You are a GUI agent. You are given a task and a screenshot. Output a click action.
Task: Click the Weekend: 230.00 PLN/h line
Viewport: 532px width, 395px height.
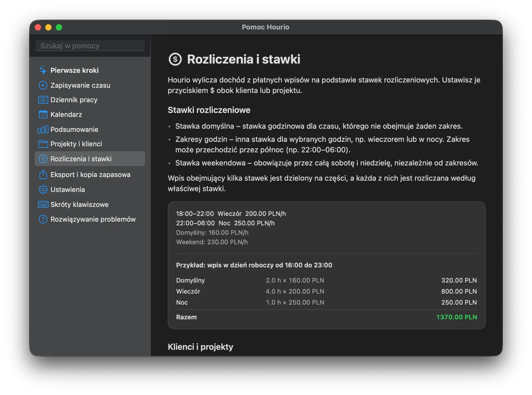tap(212, 242)
